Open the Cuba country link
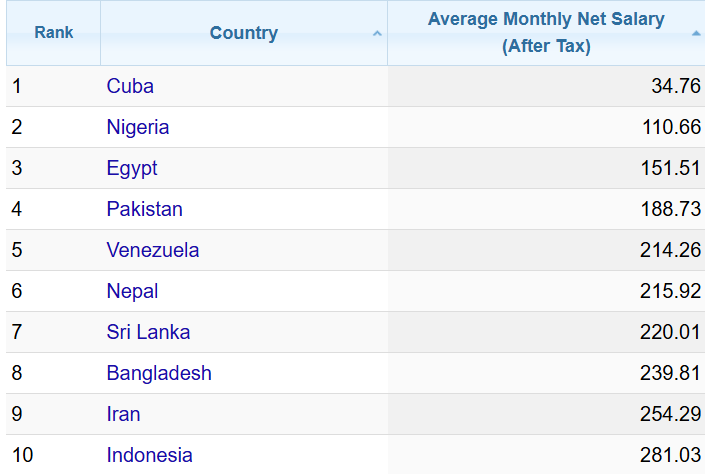Image resolution: width=705 pixels, height=474 pixels. [130, 86]
